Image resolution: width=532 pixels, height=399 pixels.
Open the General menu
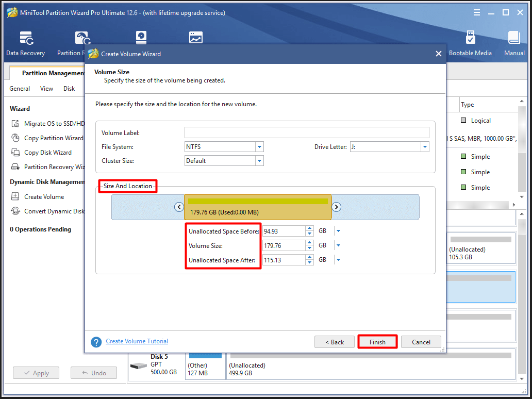coord(20,89)
